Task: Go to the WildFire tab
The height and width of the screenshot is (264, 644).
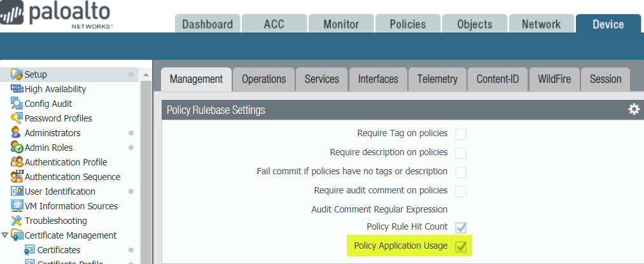Action: pyautogui.click(x=554, y=79)
